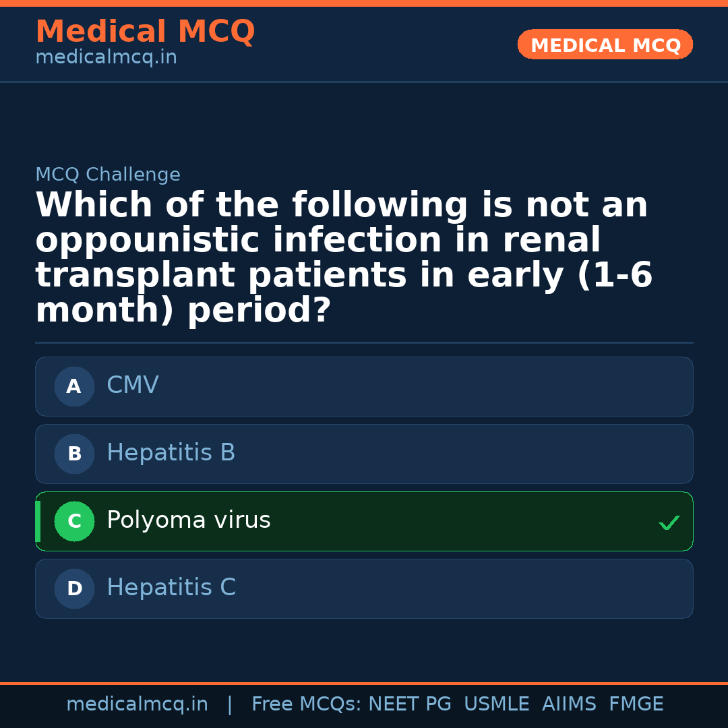Click the letter B option circle
This screenshot has width=728, height=728.
click(x=74, y=454)
